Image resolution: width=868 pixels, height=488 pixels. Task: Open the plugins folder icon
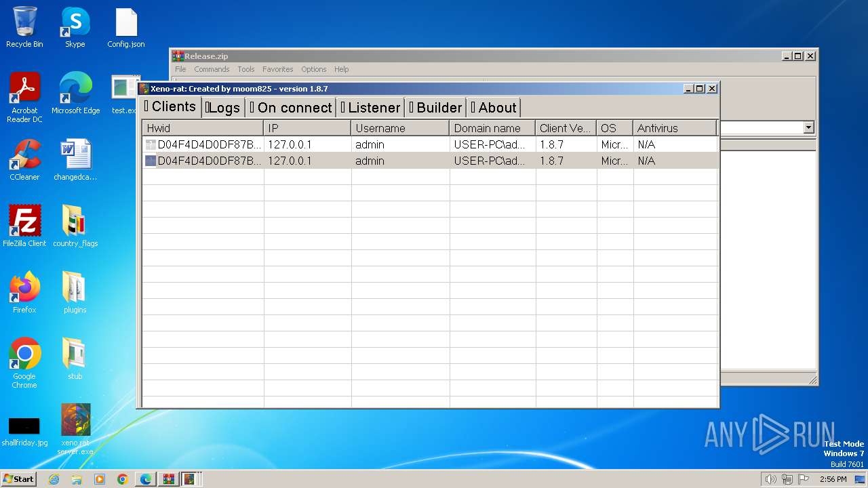click(75, 293)
